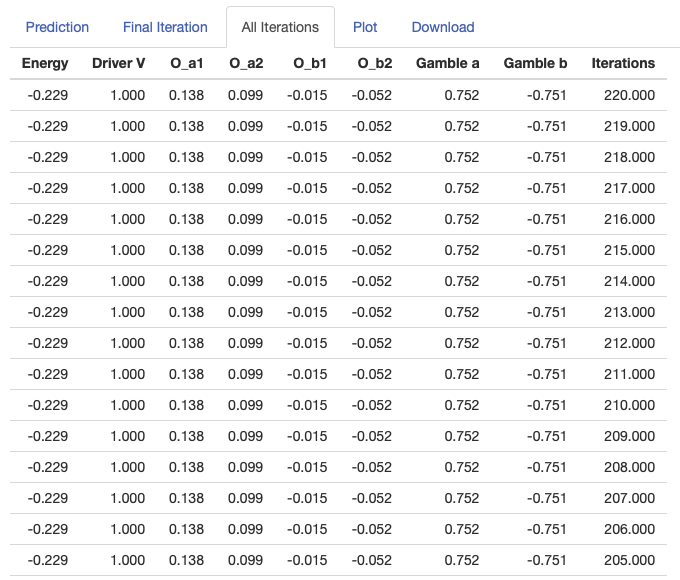Click O_b2 value in row 218.000
The image size is (680, 580).
click(372, 157)
